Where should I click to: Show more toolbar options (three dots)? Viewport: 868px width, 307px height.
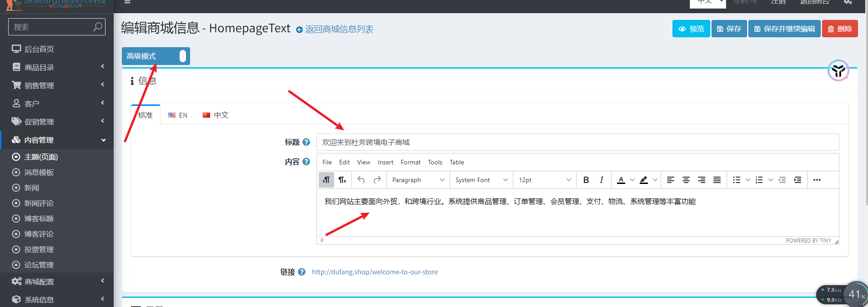[817, 180]
